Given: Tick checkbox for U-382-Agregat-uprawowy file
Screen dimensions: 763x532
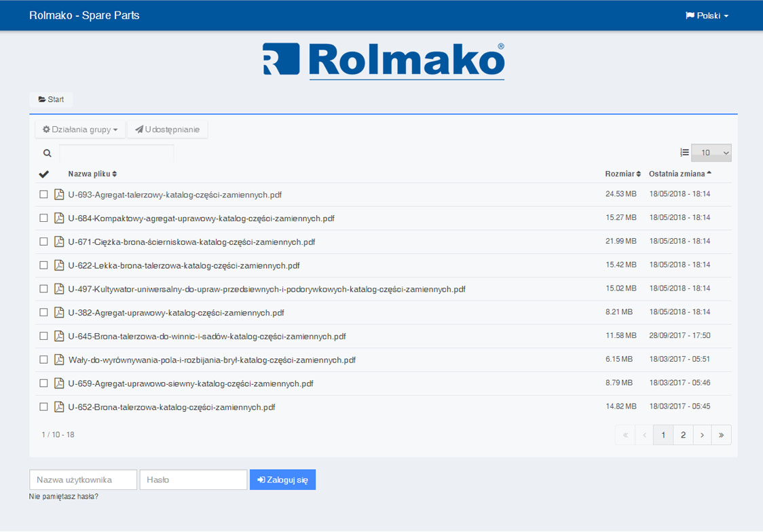Looking at the screenshot, I should 44,312.
